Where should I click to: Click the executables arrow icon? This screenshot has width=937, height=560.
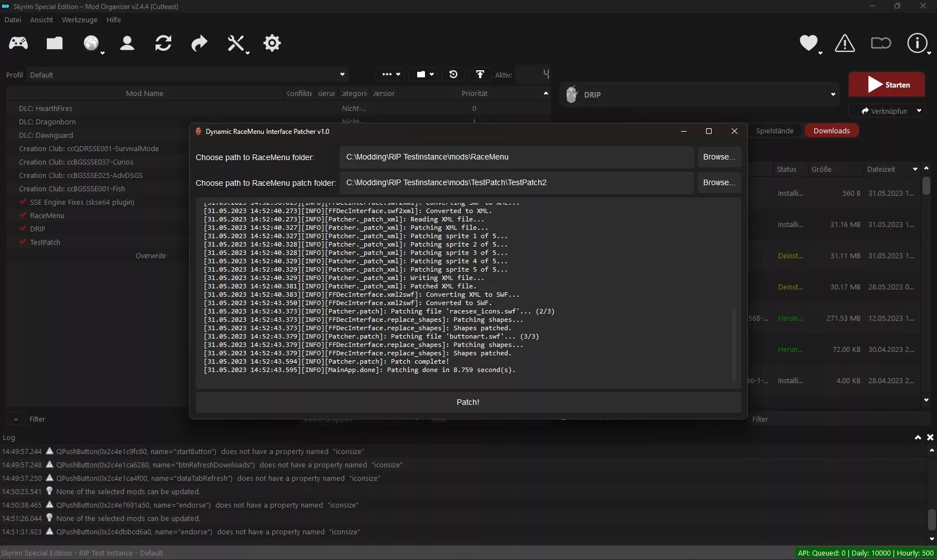[199, 43]
